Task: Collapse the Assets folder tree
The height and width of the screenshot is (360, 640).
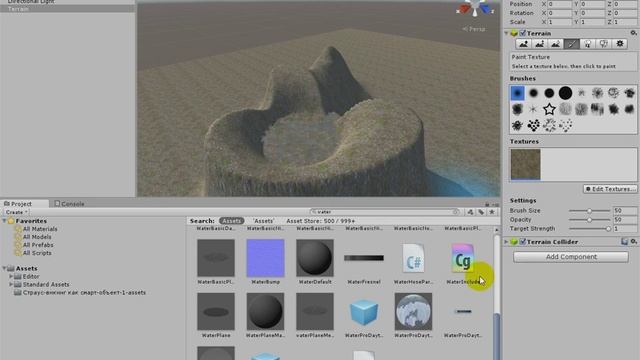Action: (4, 268)
